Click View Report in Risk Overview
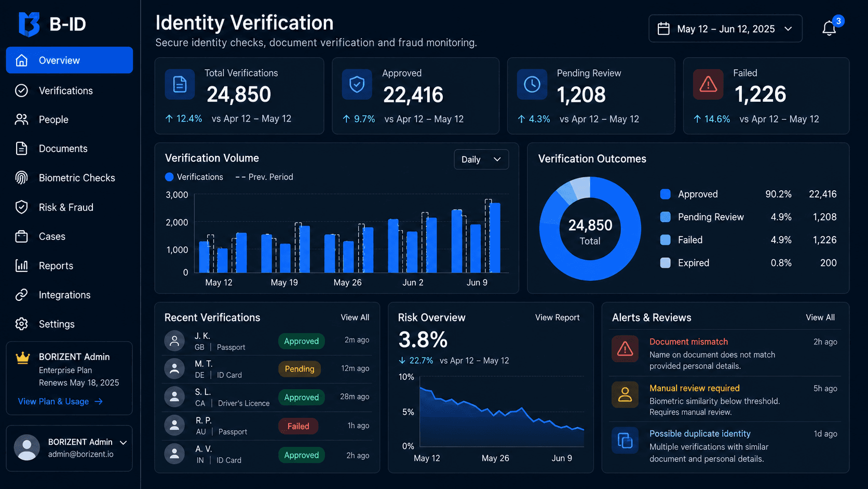Viewport: 868px width, 489px height. click(558, 318)
